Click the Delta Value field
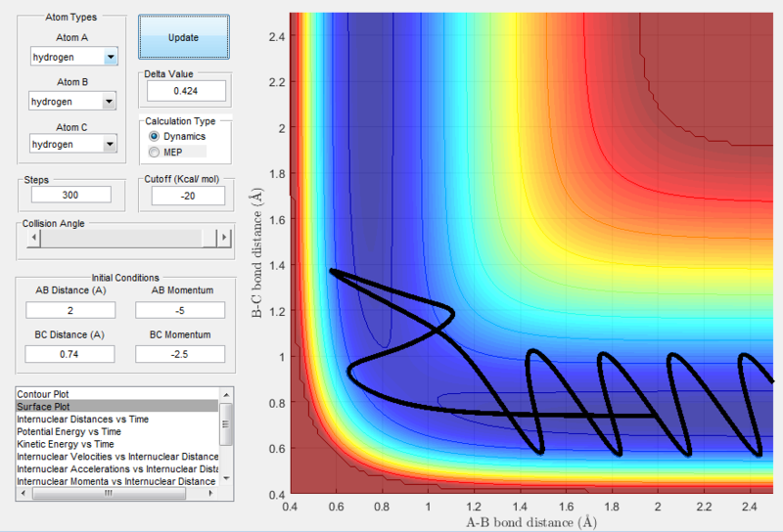Image resolution: width=783 pixels, height=532 pixels. coord(186,91)
